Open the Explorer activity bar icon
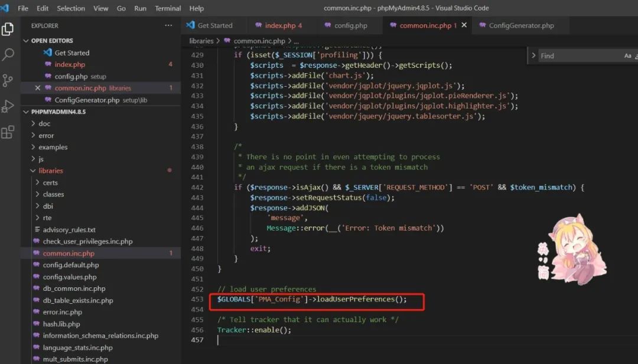 coord(8,29)
